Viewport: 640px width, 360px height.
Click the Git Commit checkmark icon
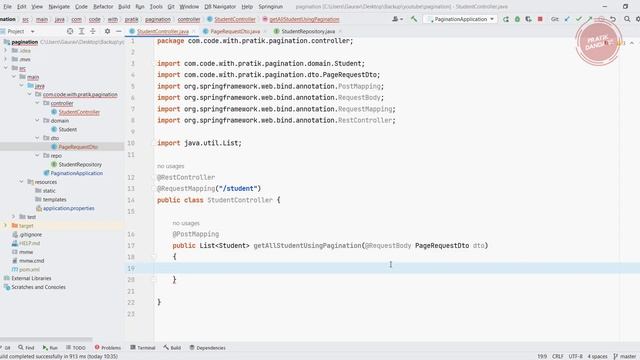point(578,19)
